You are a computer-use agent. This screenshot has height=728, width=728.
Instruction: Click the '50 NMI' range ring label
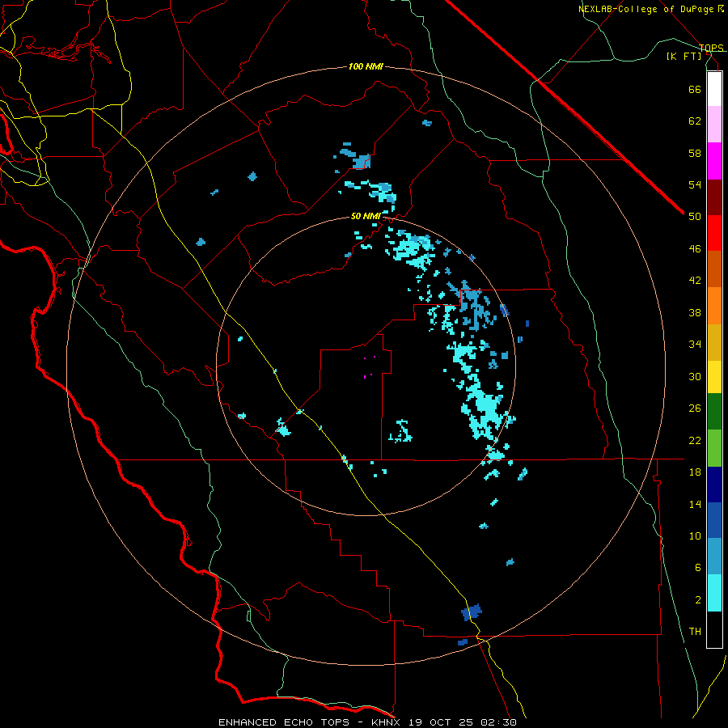pos(366,216)
